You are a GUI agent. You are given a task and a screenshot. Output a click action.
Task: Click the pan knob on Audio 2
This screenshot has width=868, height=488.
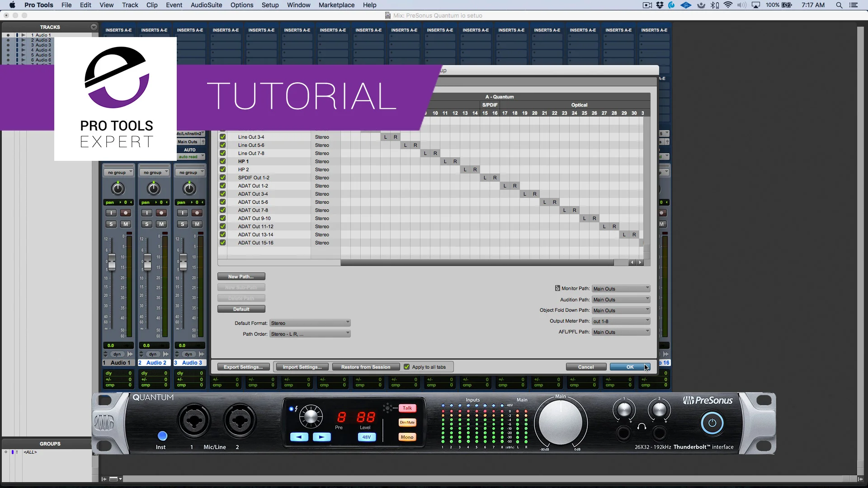[153, 188]
